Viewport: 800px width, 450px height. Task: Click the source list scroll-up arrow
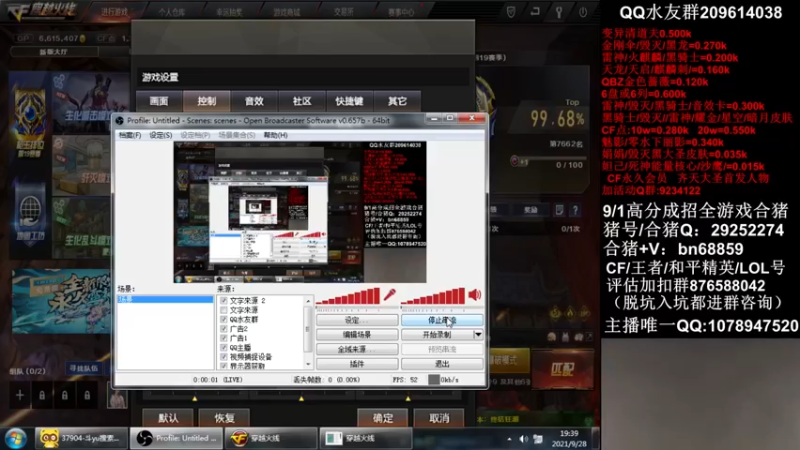(x=308, y=301)
